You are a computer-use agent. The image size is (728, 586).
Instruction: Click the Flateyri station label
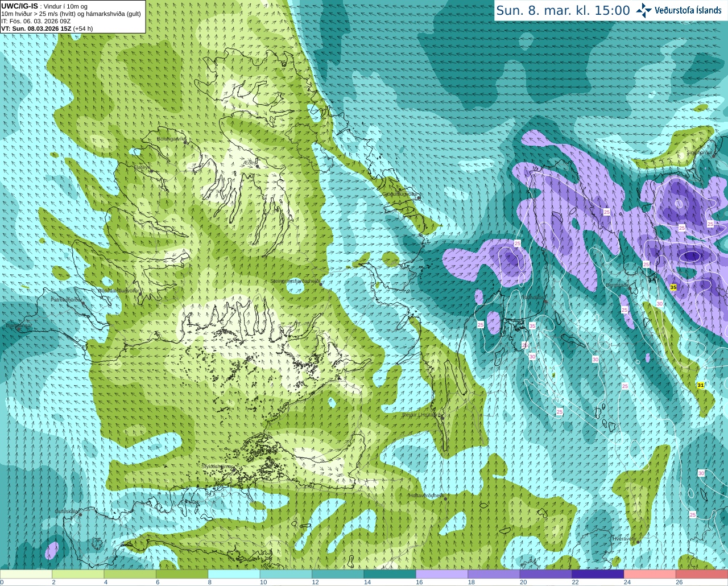(142, 167)
